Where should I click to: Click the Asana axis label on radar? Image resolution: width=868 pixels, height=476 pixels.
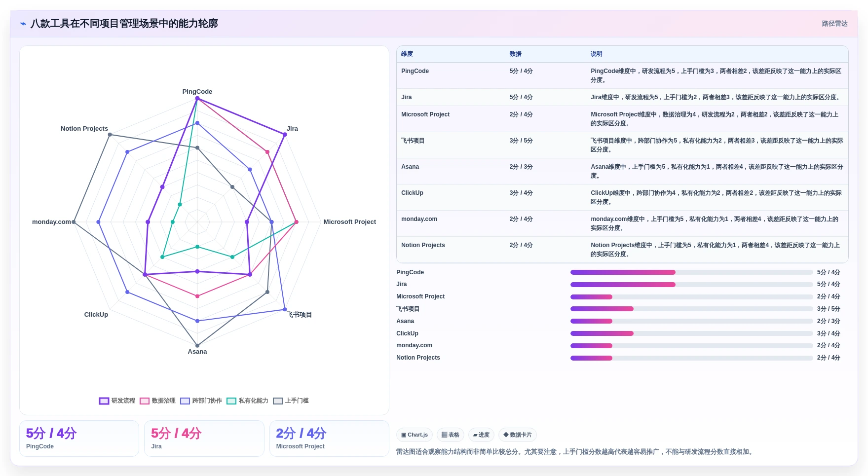(x=197, y=352)
